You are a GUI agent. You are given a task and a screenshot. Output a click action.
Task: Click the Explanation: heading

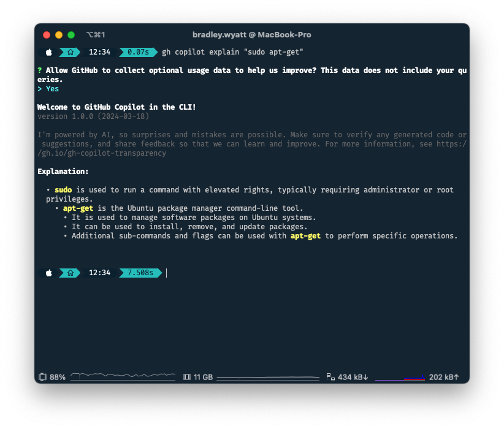(63, 171)
